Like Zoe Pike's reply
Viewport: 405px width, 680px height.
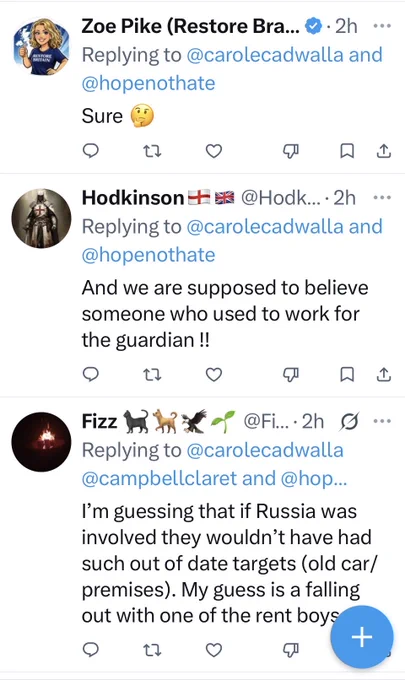[x=214, y=151]
